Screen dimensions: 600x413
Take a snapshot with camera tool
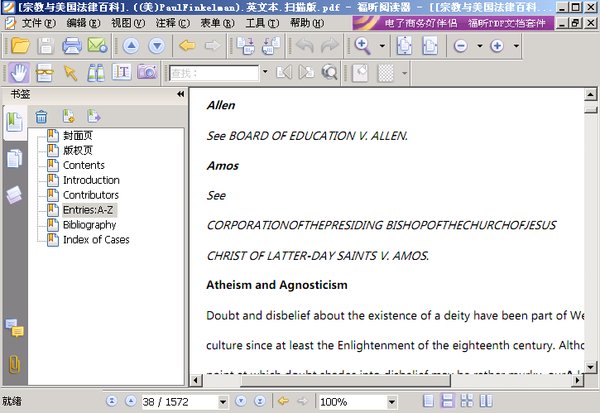pos(147,72)
